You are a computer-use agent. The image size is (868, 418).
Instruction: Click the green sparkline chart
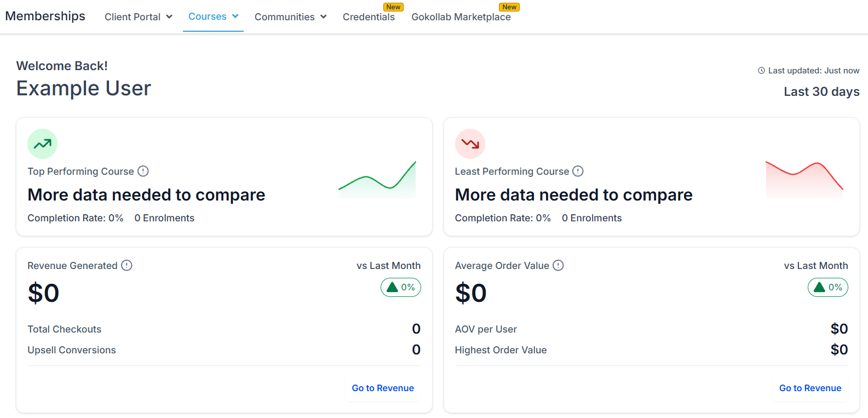coord(377,180)
